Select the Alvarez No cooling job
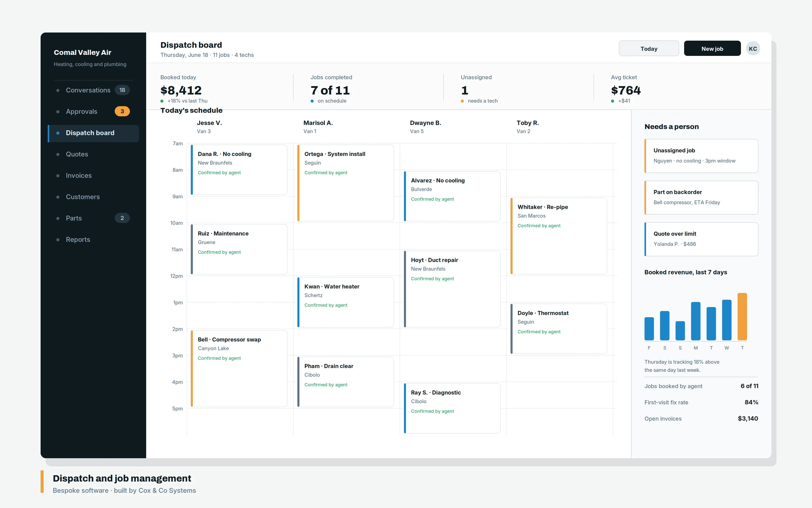 (x=452, y=196)
